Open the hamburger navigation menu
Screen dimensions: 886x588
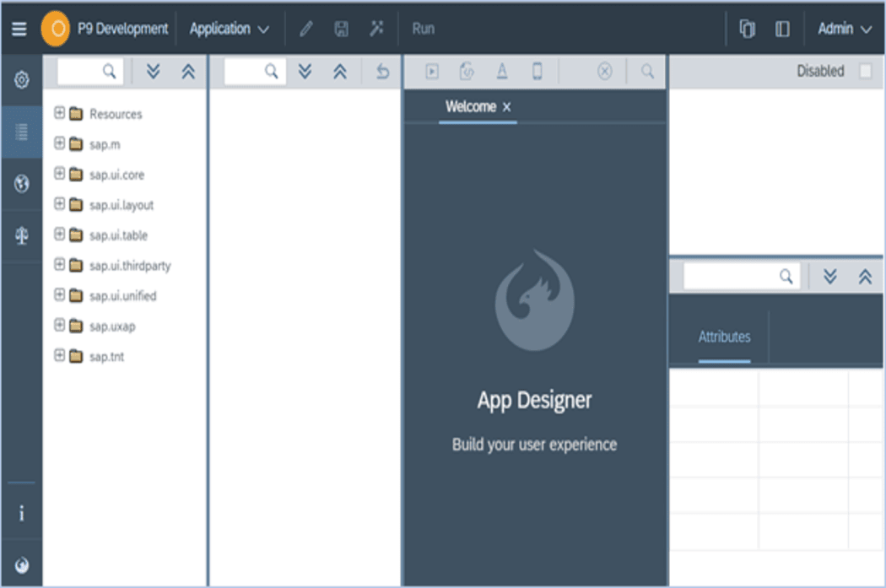pos(19,29)
